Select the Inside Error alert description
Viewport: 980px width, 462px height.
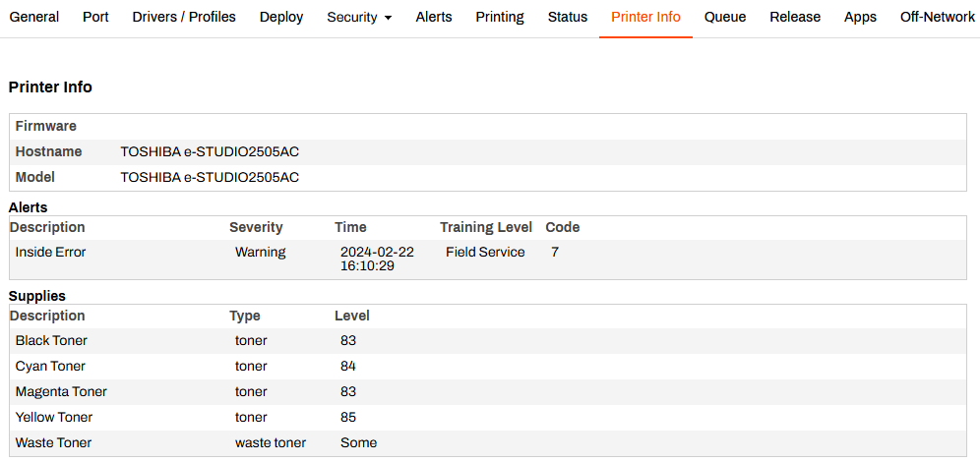pyautogui.click(x=50, y=253)
